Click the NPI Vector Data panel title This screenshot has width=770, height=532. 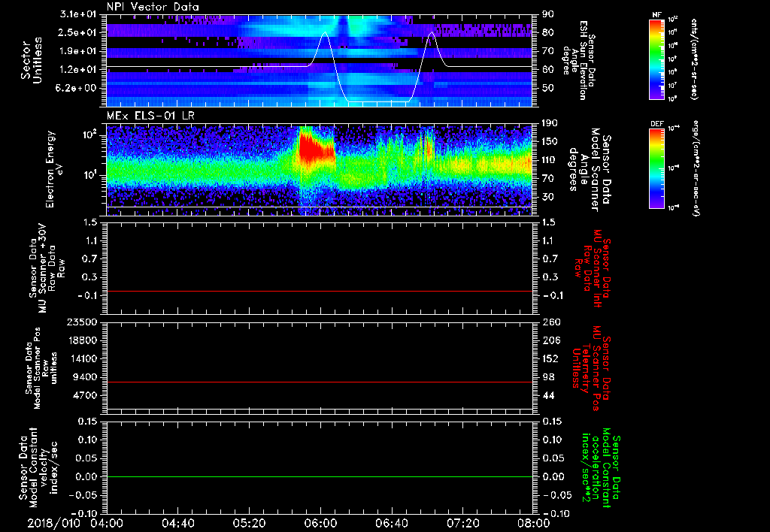click(153, 7)
